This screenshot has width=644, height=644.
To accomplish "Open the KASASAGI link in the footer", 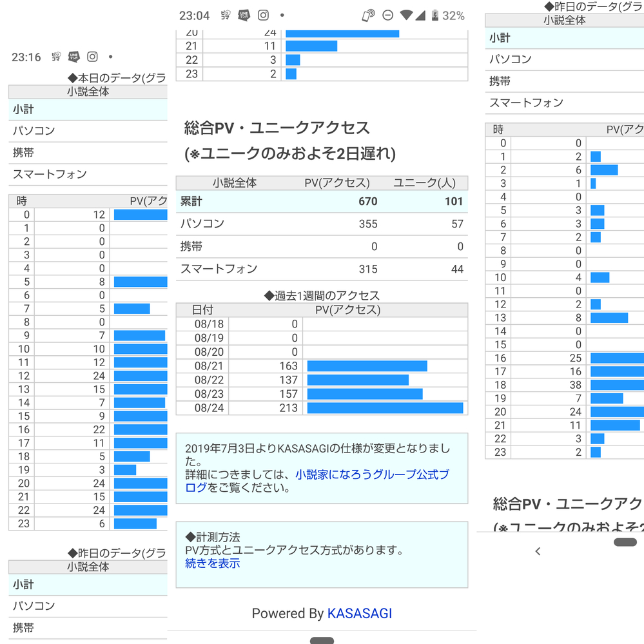I will (x=359, y=614).
